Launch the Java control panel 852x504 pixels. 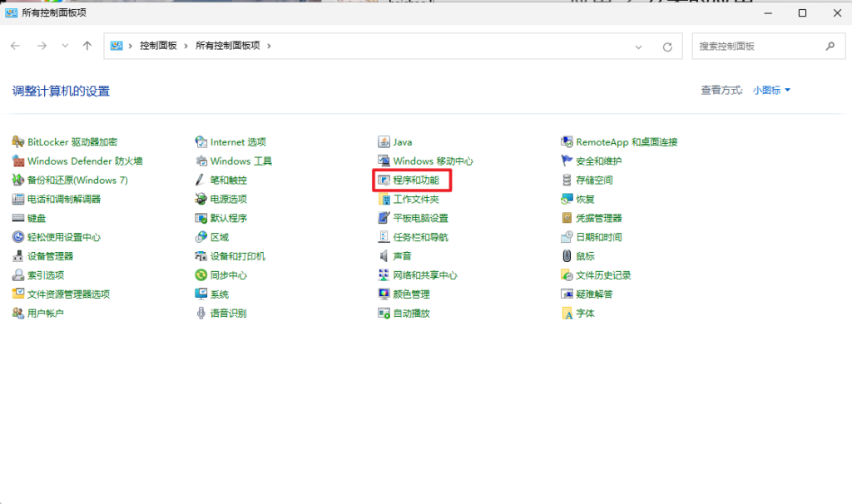pyautogui.click(x=399, y=141)
